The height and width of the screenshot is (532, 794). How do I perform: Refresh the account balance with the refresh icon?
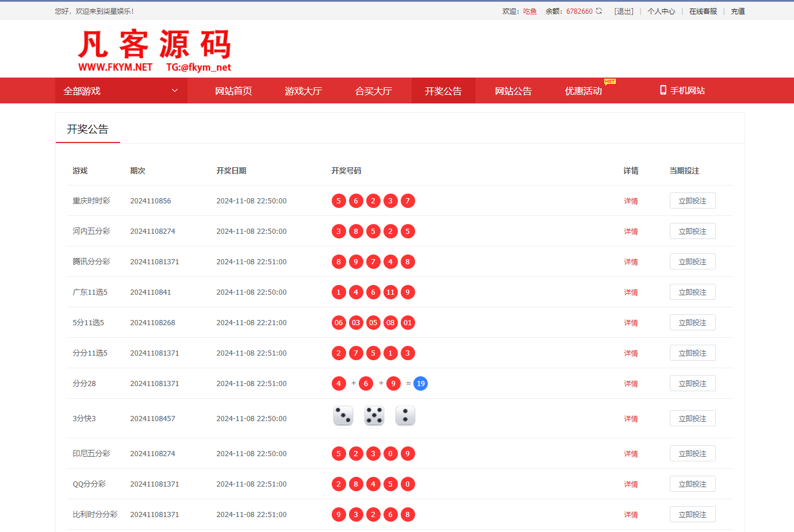(x=598, y=11)
